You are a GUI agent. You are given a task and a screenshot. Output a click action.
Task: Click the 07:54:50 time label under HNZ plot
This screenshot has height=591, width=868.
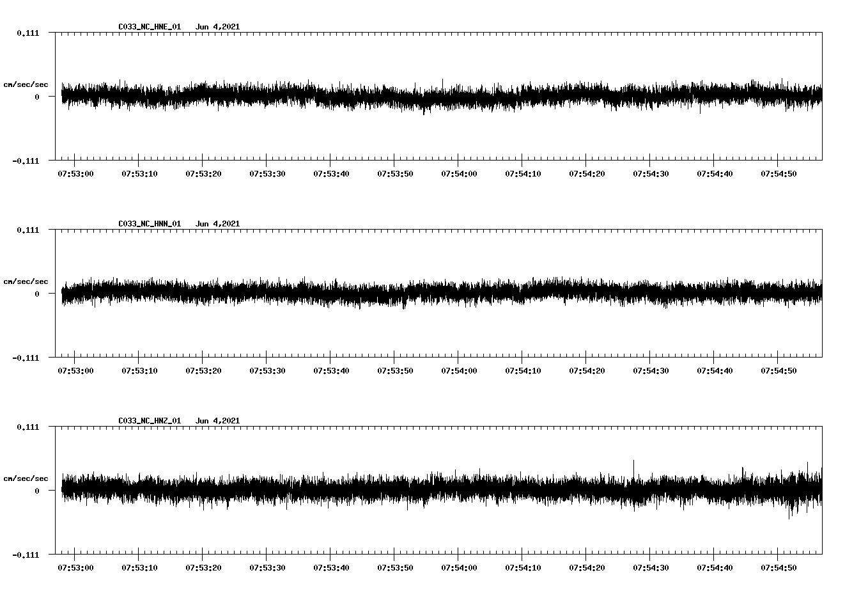tap(779, 567)
